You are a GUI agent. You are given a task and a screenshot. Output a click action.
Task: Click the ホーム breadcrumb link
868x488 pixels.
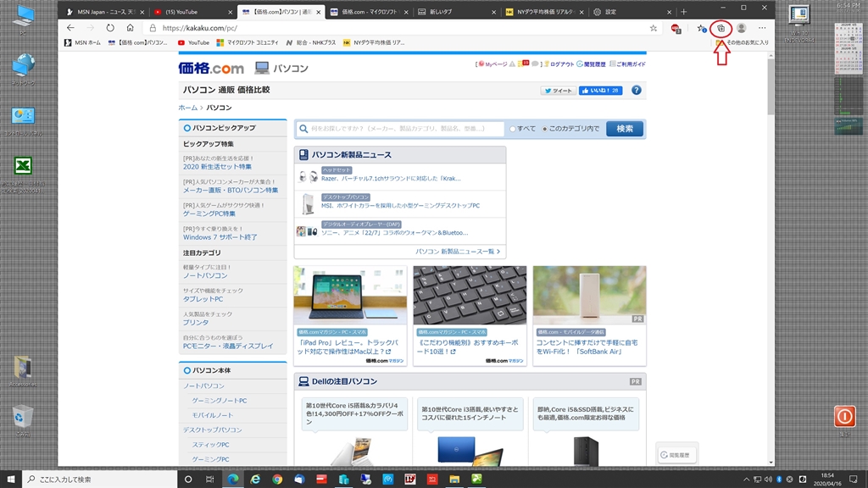pyautogui.click(x=187, y=108)
